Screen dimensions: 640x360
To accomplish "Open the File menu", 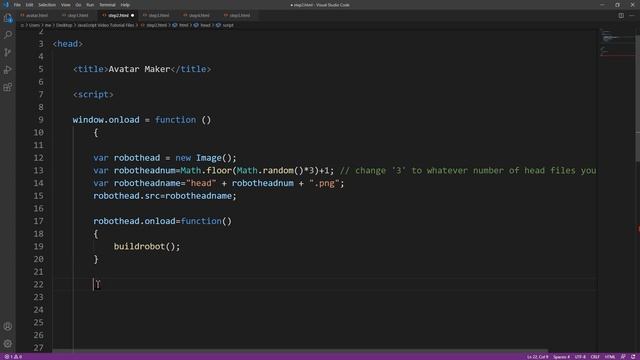I will coord(17,5).
